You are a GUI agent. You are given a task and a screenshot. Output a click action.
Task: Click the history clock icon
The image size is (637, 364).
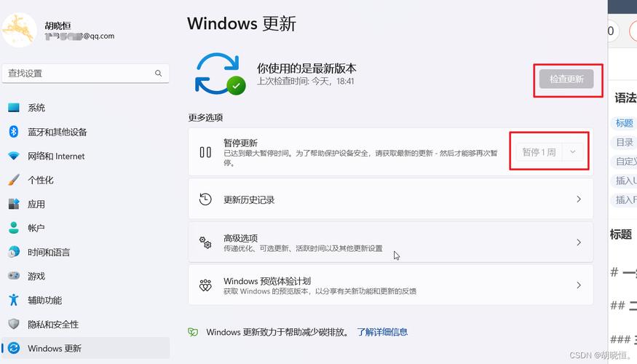click(205, 199)
